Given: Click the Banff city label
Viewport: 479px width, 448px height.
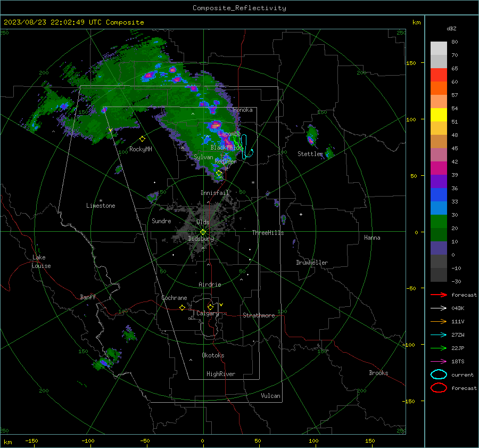Looking at the screenshot, I should tap(88, 297).
